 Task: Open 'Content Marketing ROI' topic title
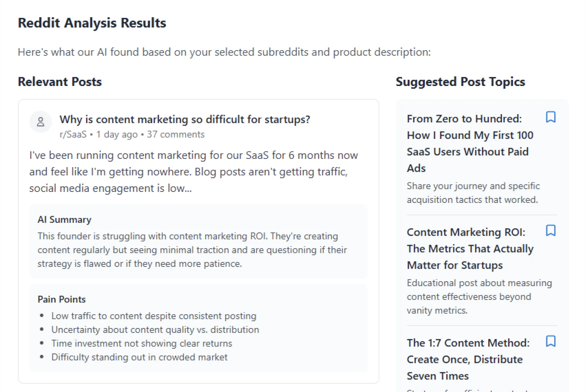[470, 248]
